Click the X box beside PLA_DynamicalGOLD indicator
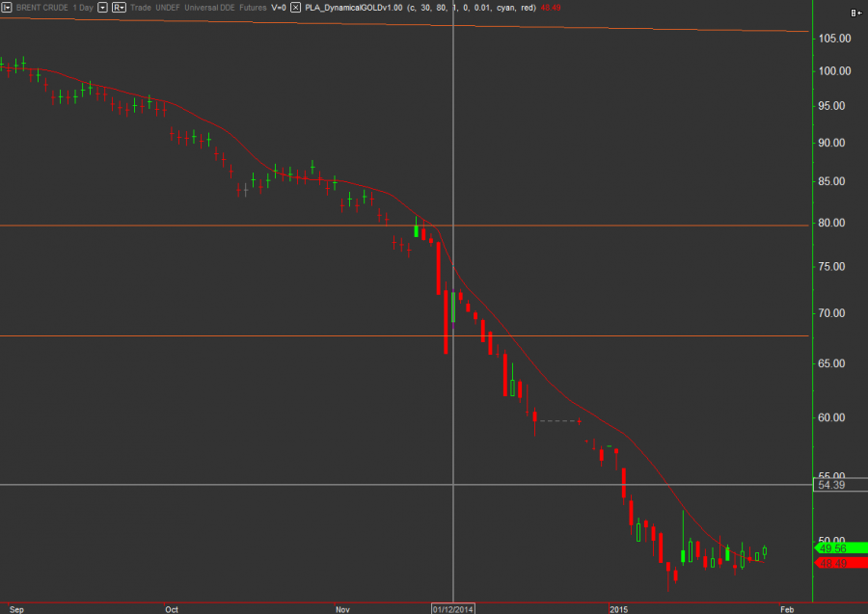The height and width of the screenshot is (614, 868). click(296, 7)
